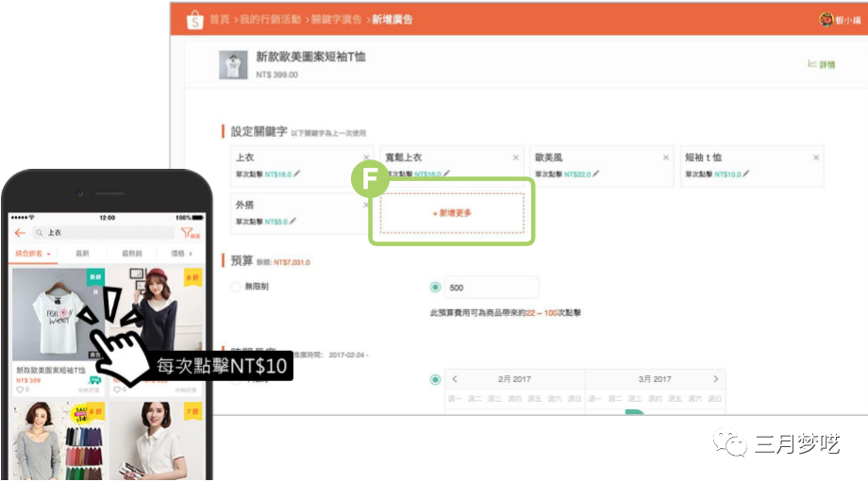
Task: Tap the phone search field with 上衣
Action: [103, 233]
